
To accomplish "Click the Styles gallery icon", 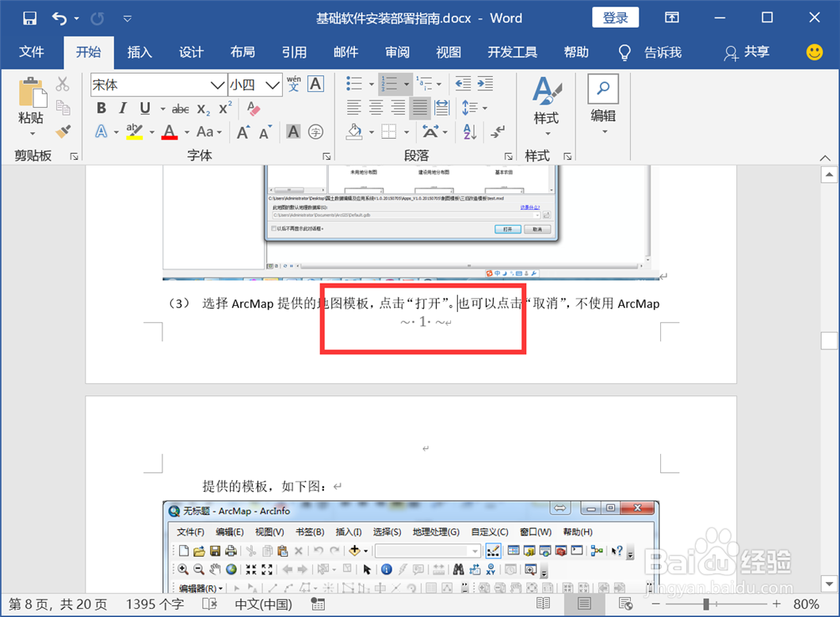I will (547, 91).
